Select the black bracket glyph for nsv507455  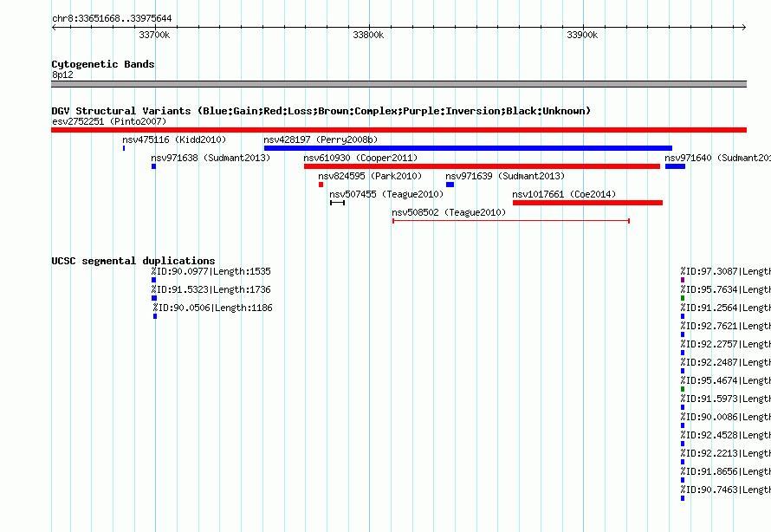(x=337, y=203)
